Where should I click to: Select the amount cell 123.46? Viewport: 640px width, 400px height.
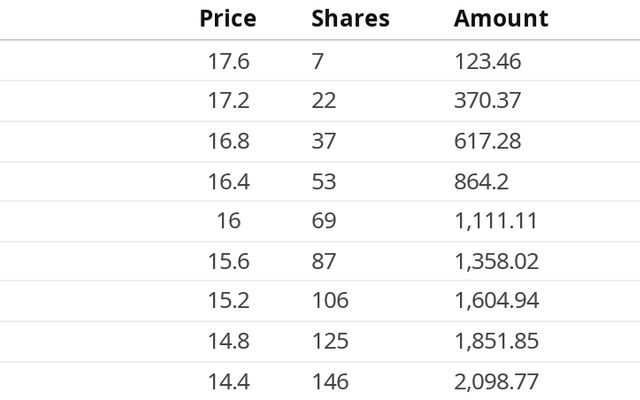[487, 61]
